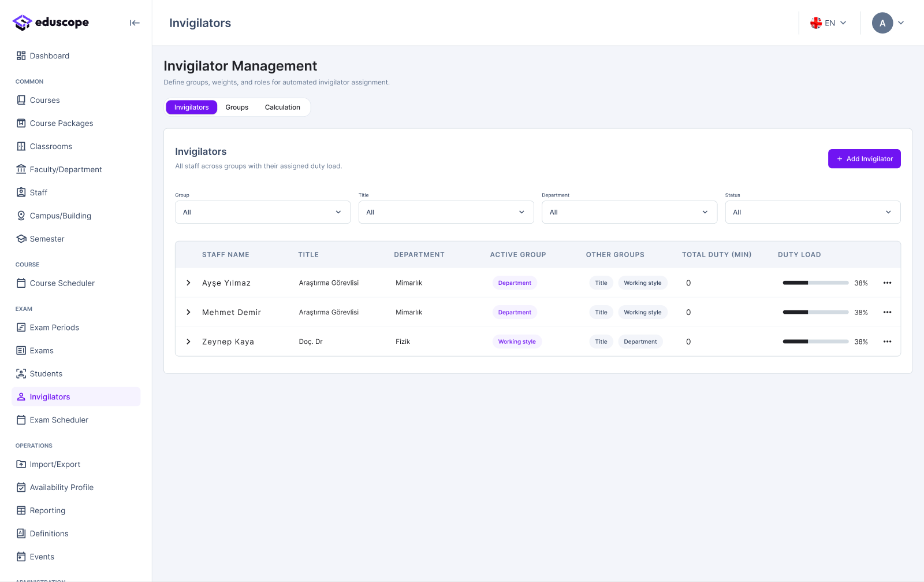Click the Availability Profile calendar icon
This screenshot has width=924, height=582.
[x=21, y=487]
